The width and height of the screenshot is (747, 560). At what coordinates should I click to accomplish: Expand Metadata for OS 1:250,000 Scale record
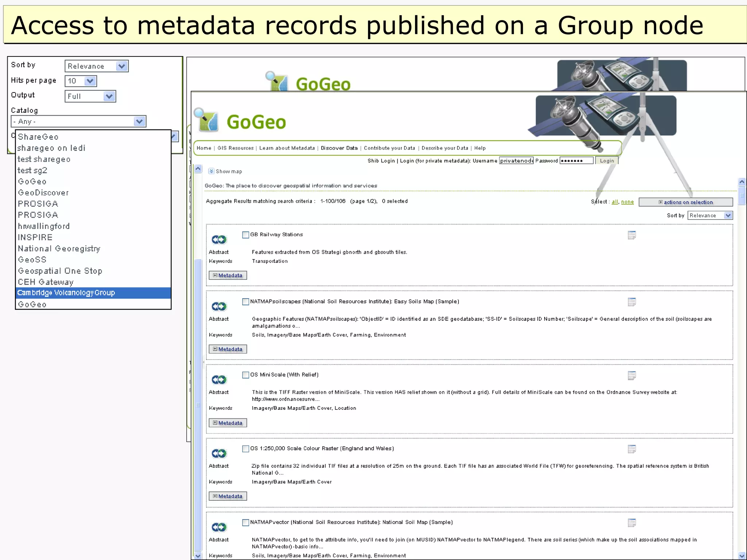[x=228, y=496]
